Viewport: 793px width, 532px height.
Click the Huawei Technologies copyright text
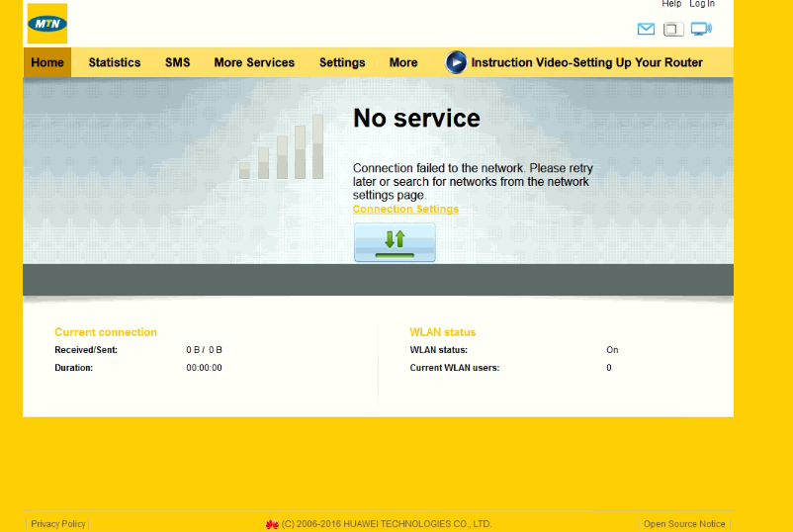pos(387,524)
